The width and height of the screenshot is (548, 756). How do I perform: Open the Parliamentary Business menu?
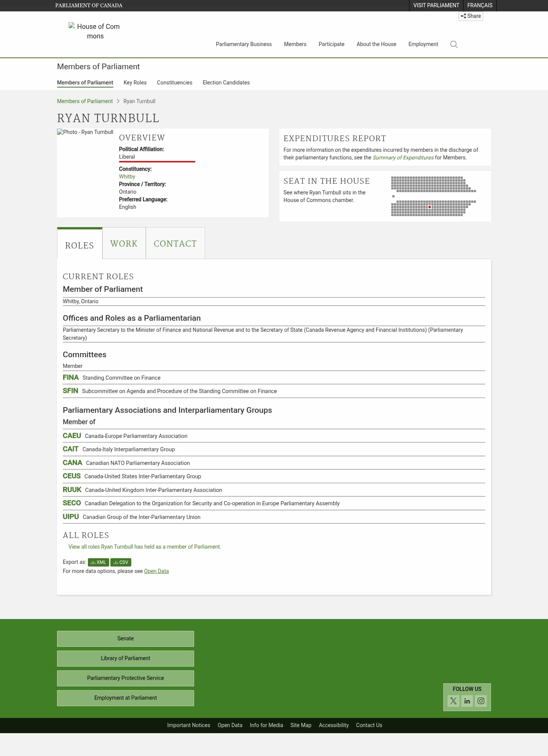point(244,44)
